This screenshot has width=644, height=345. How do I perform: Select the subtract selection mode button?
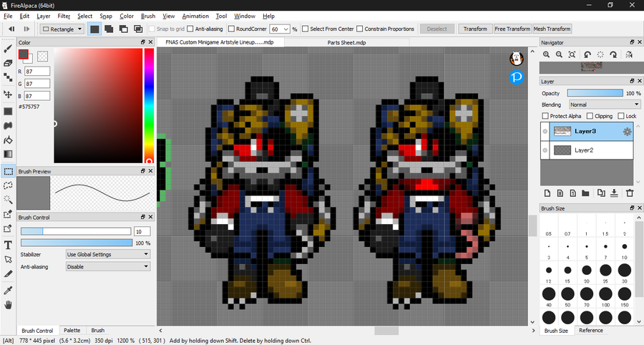[124, 29]
